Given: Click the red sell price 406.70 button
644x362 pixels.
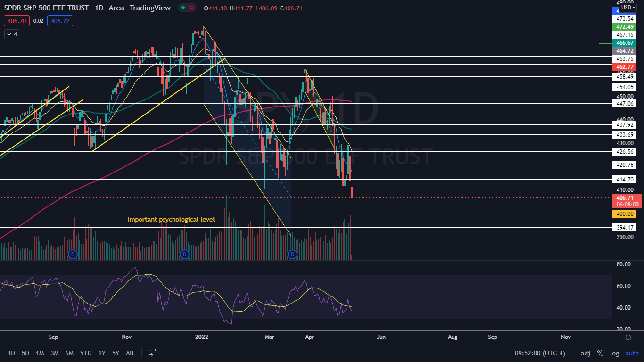Looking at the screenshot, I should coord(17,21).
